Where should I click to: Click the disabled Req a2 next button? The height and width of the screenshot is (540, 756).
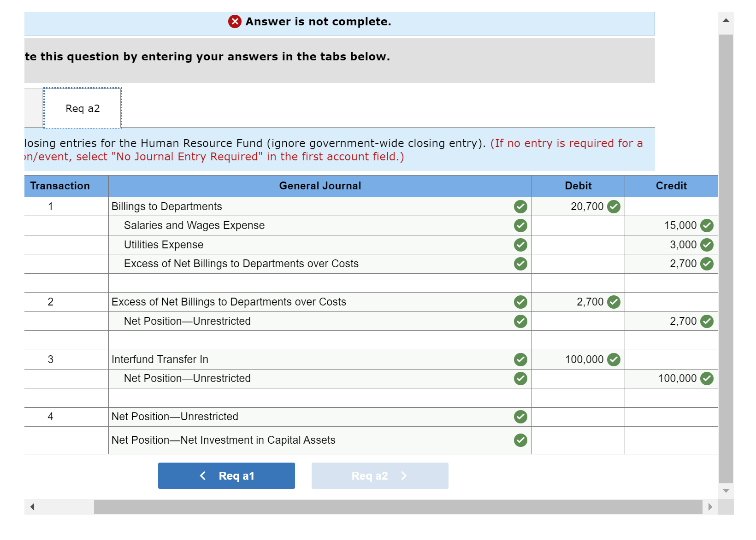pyautogui.click(x=380, y=475)
